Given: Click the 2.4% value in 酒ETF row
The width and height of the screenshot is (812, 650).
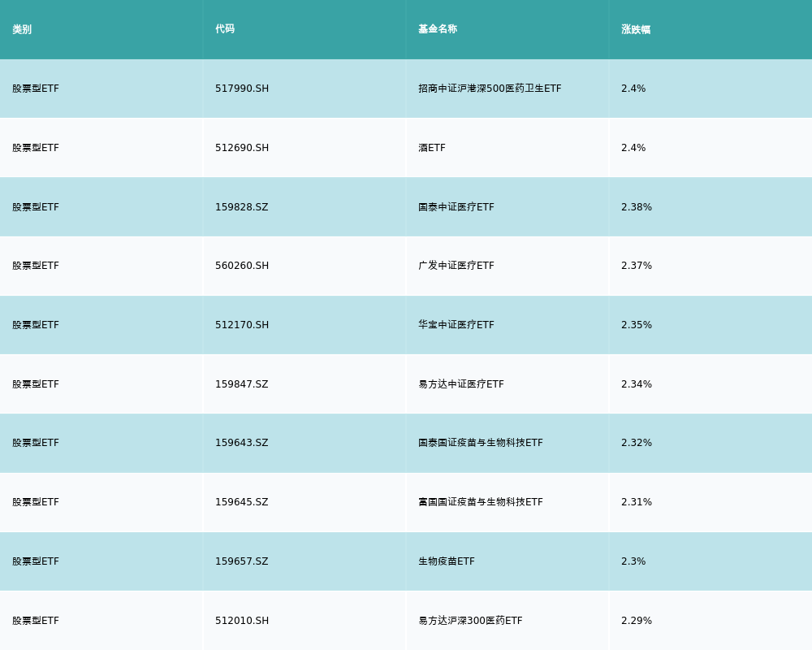Looking at the screenshot, I should click(633, 148).
